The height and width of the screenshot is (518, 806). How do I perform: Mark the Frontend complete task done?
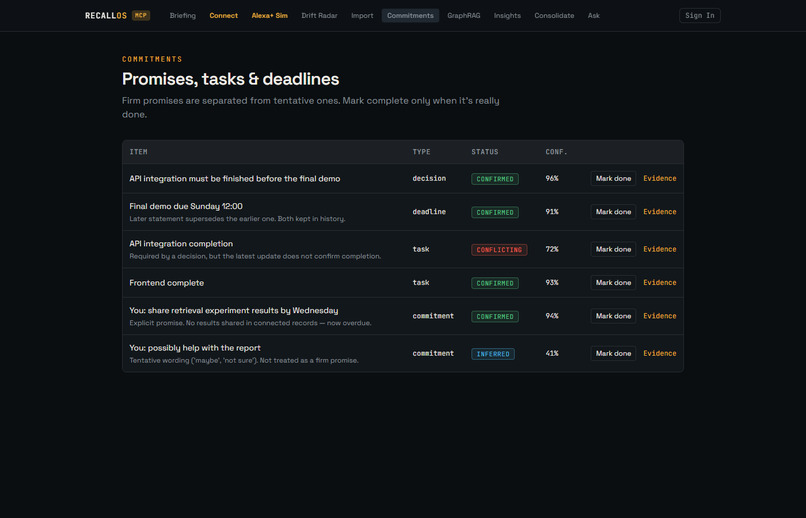[x=613, y=283]
